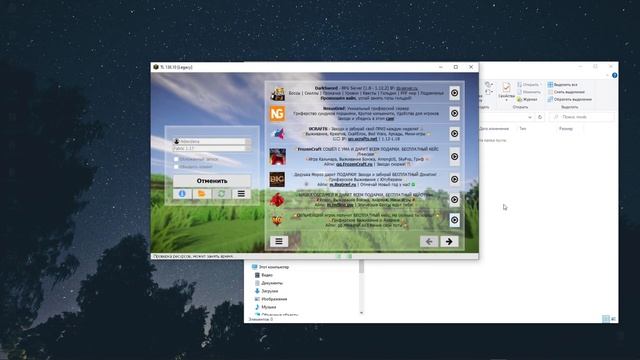The image size is (640, 360).
Task: Click the BIC server logo
Action: (x=277, y=179)
